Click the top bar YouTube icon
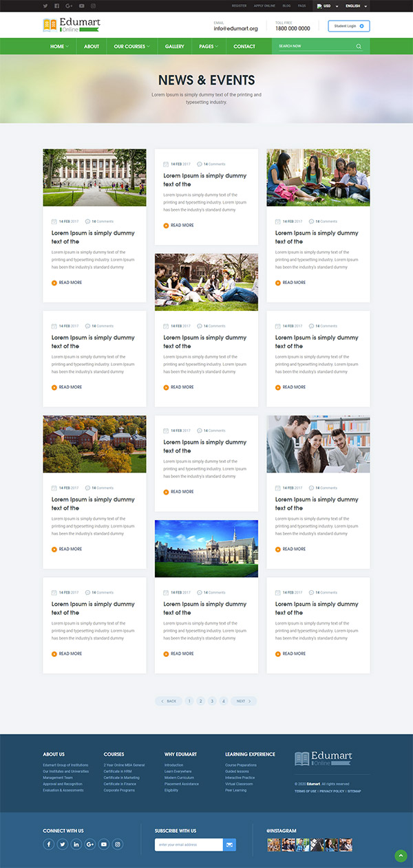413x868 pixels. 81,6
